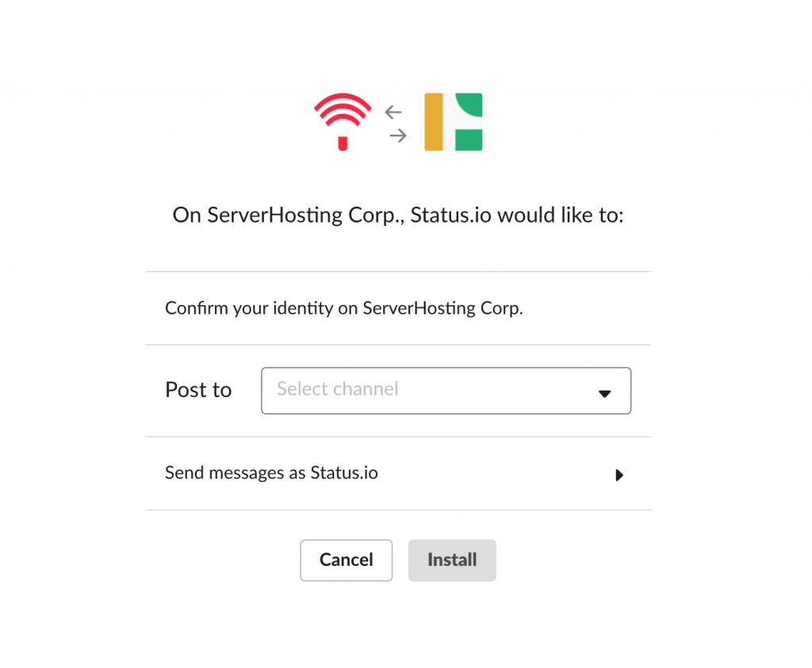Screen dimensions: 812x668
Task: Click the ServerHosting Corp. workspace logo
Action: pyautogui.click(x=453, y=122)
